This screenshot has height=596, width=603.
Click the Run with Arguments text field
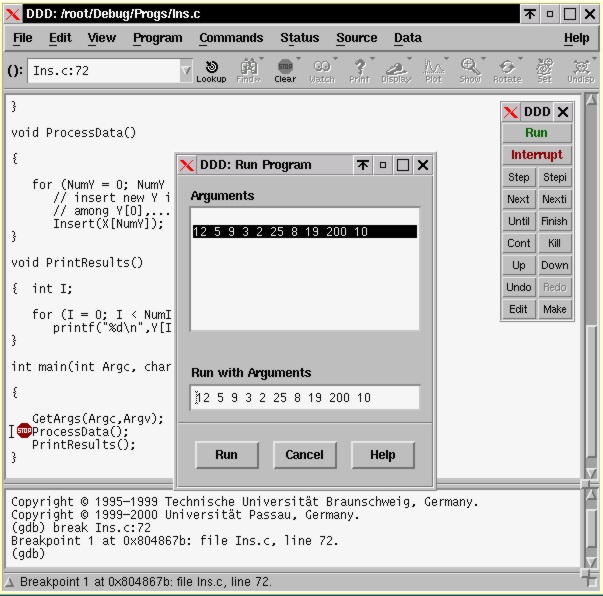click(304, 398)
